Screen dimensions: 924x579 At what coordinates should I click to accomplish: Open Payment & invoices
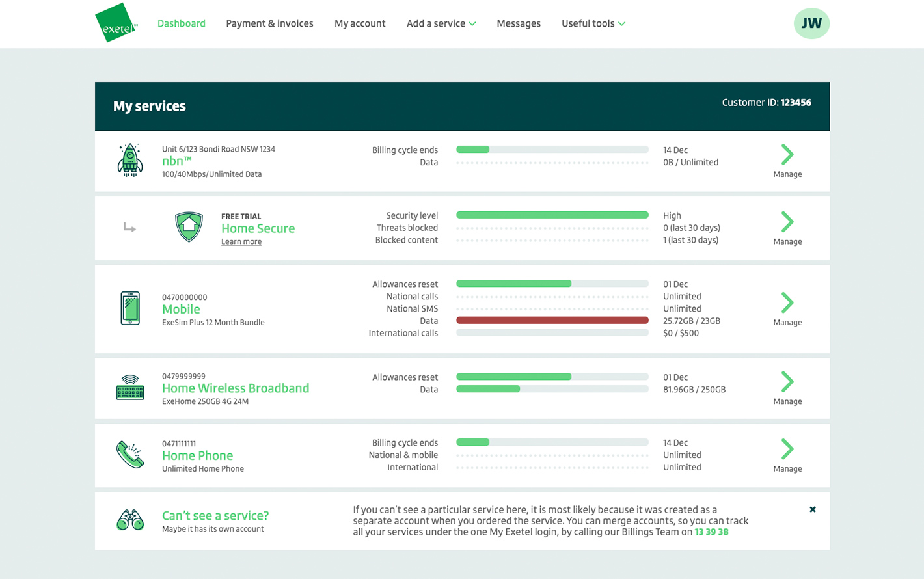(269, 23)
